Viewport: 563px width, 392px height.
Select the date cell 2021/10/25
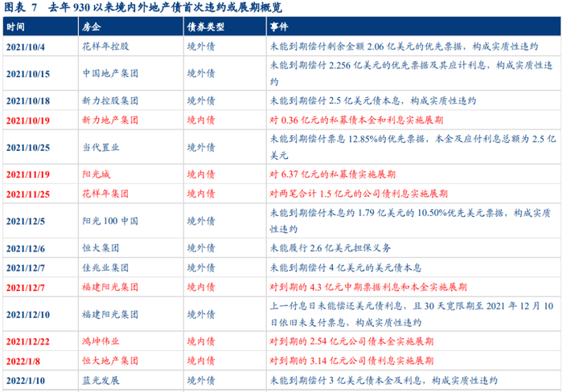tap(28, 148)
